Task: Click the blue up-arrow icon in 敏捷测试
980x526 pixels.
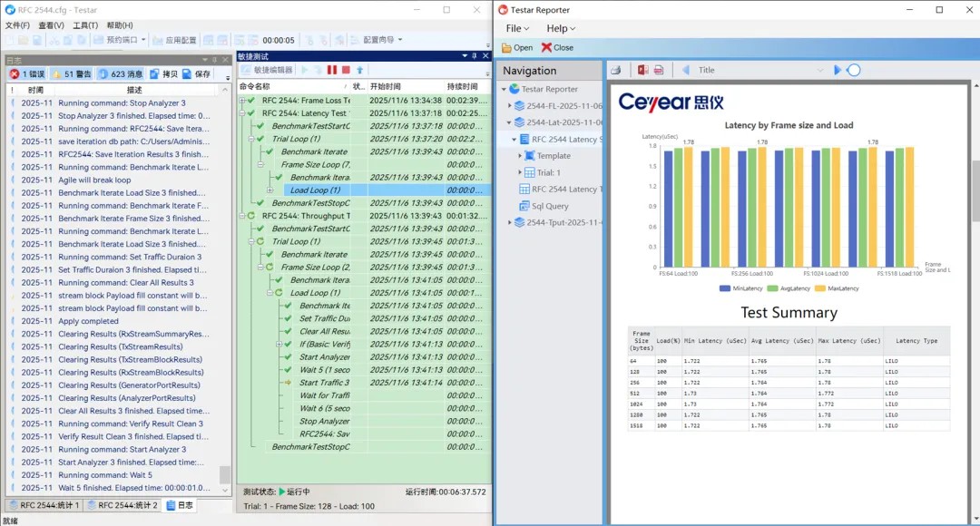Action: point(359,70)
